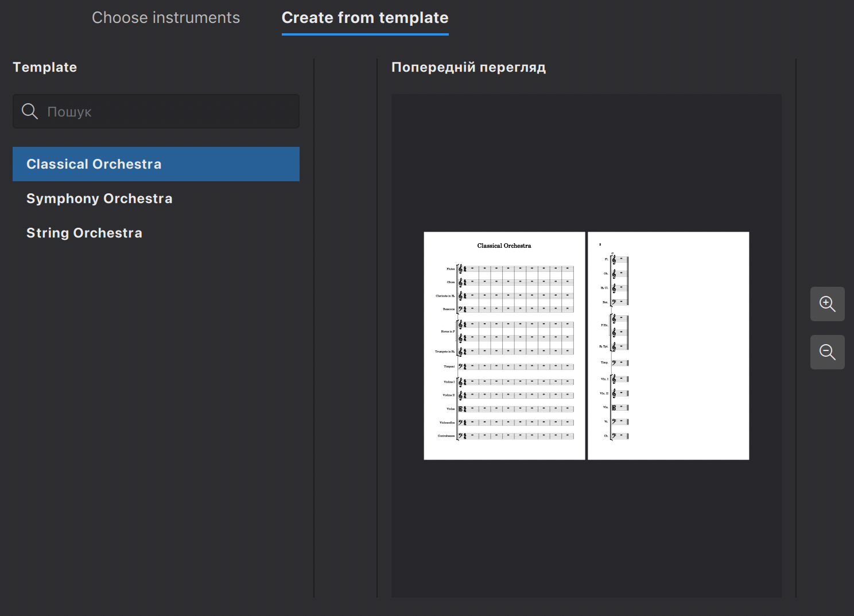Click the Попередній перегляд panel heading
Image resolution: width=854 pixels, height=616 pixels.
(x=468, y=67)
